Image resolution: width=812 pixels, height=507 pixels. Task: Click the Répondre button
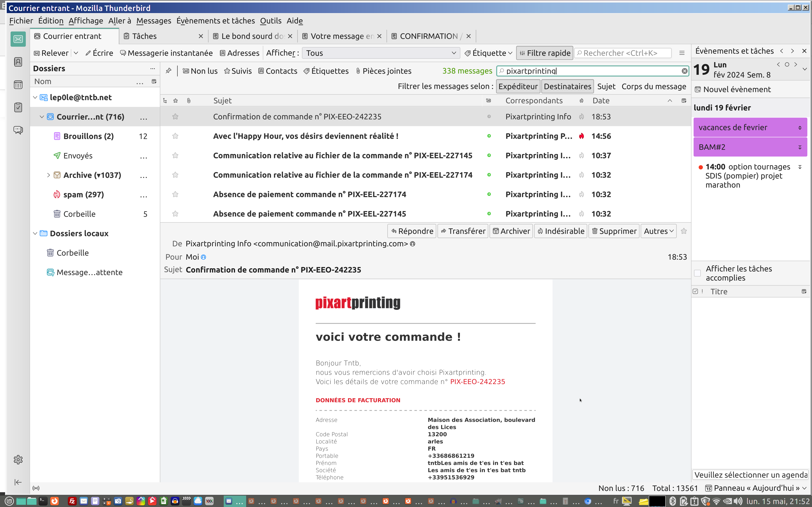[x=412, y=231]
